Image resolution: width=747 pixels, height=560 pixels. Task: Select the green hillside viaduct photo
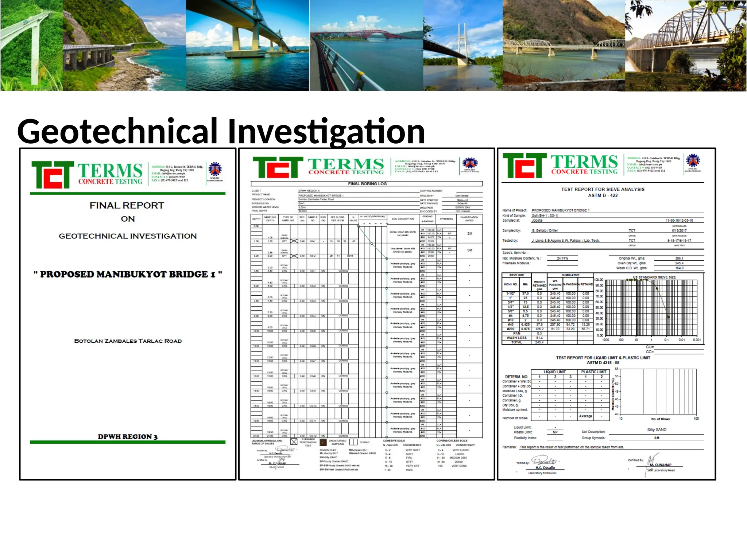[31, 45]
